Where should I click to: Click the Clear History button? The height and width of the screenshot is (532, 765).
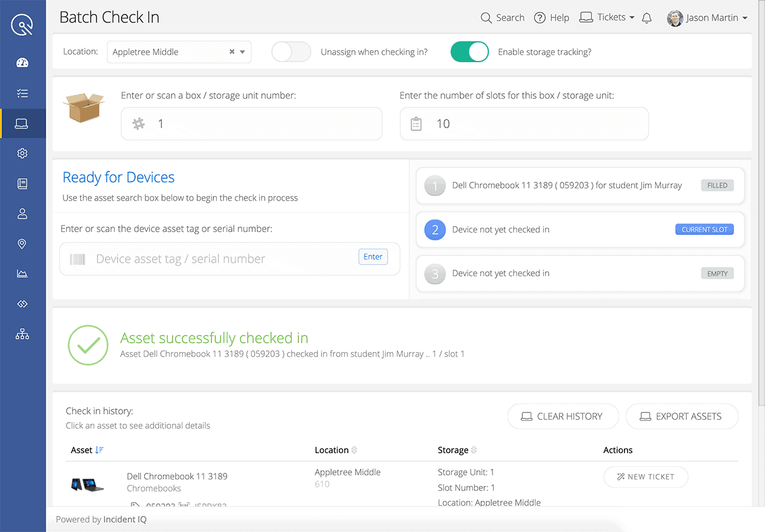(x=562, y=416)
